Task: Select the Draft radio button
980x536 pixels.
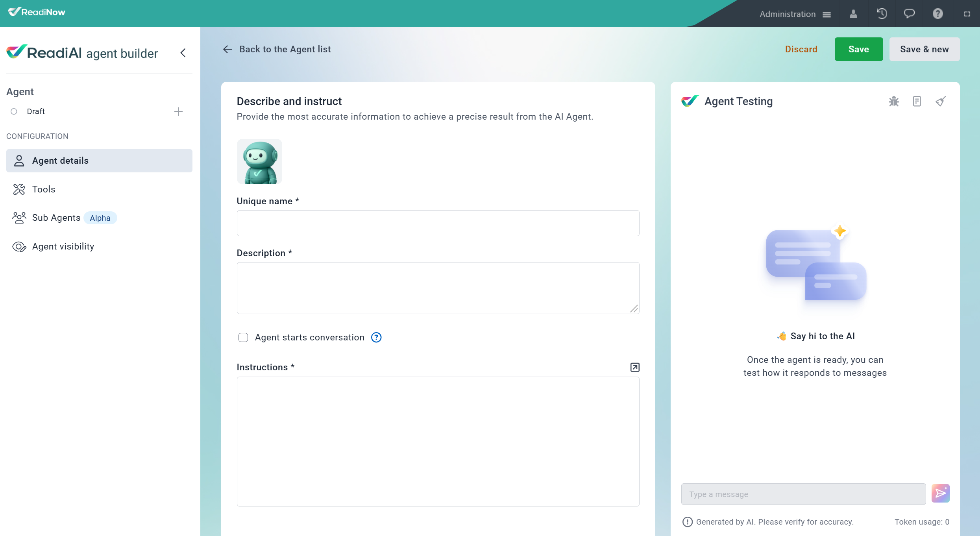Action: pos(14,111)
